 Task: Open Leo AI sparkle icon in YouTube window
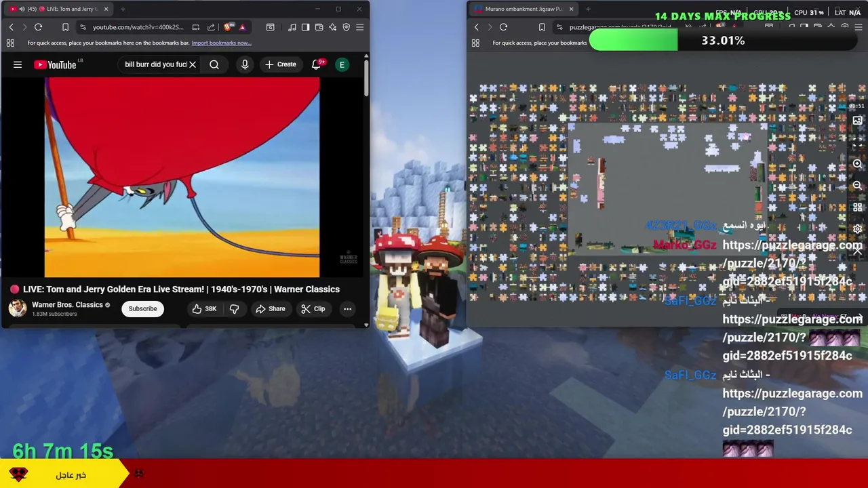click(332, 27)
